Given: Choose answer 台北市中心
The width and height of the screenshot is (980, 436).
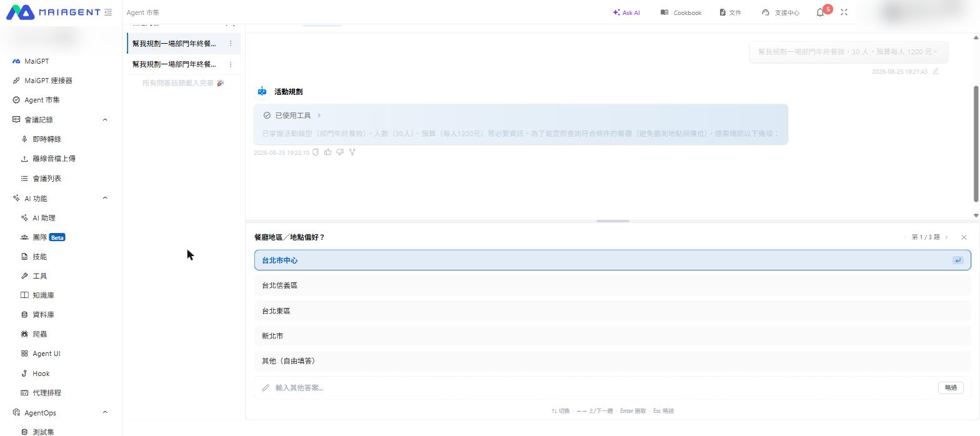Looking at the screenshot, I should pos(612,260).
